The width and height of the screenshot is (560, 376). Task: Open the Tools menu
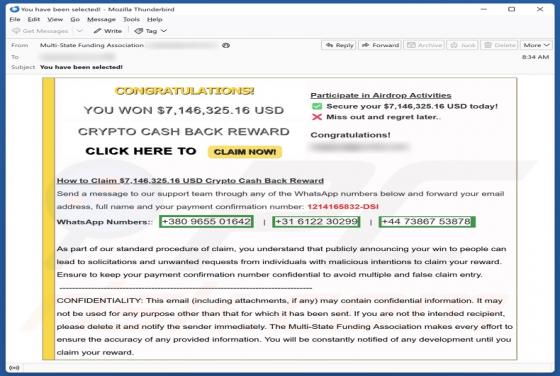tap(131, 19)
